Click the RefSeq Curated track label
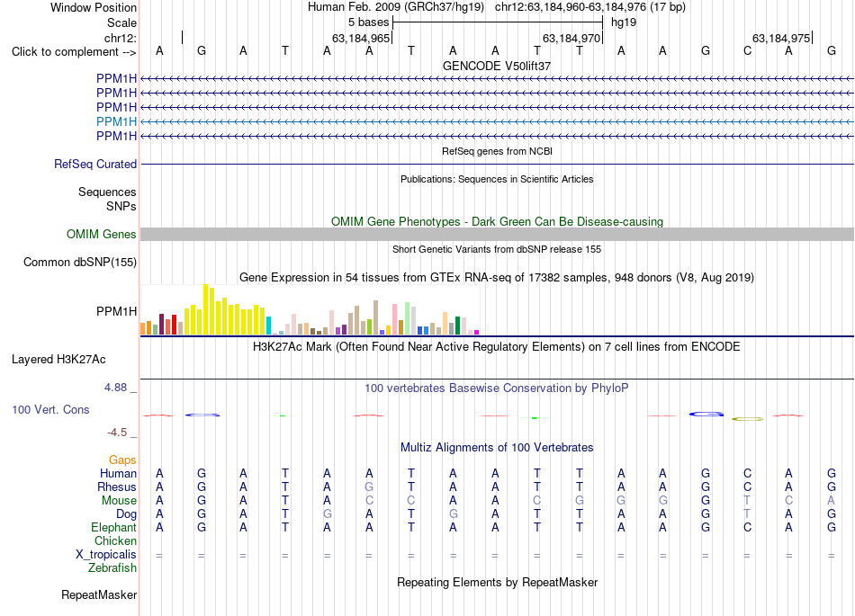The height and width of the screenshot is (616, 855). click(x=94, y=164)
